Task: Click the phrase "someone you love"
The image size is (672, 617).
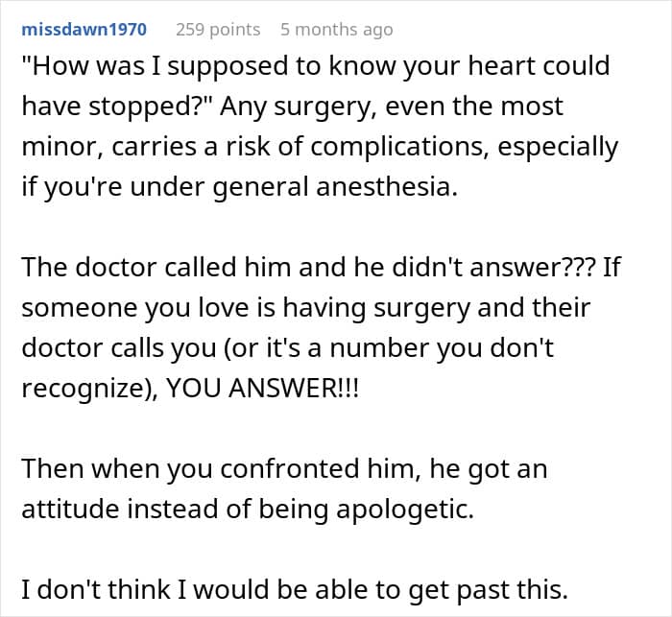Action: 134,307
